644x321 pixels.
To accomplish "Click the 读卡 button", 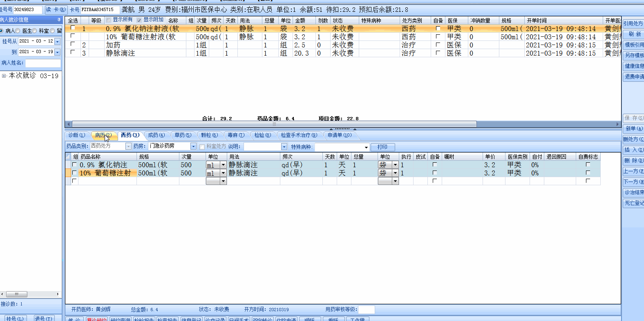I will pos(56,9).
